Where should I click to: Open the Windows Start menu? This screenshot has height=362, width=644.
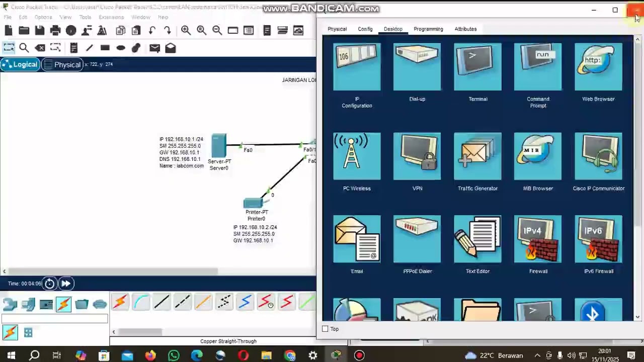[x=11, y=355]
